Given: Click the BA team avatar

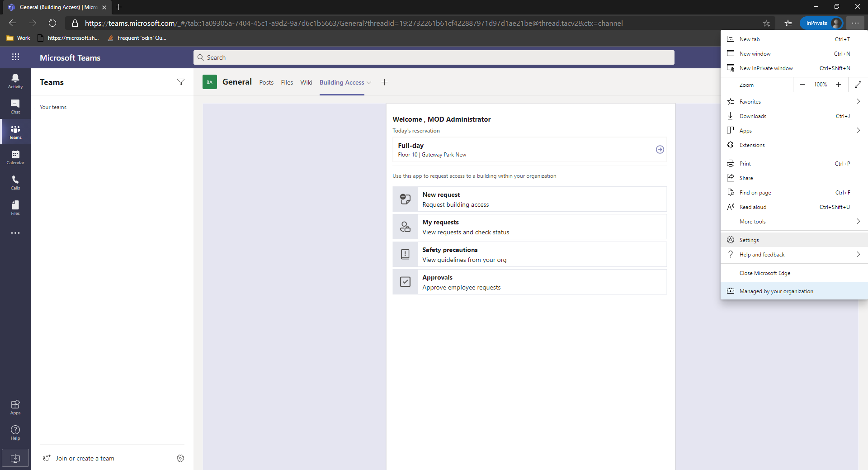Looking at the screenshot, I should coord(210,82).
